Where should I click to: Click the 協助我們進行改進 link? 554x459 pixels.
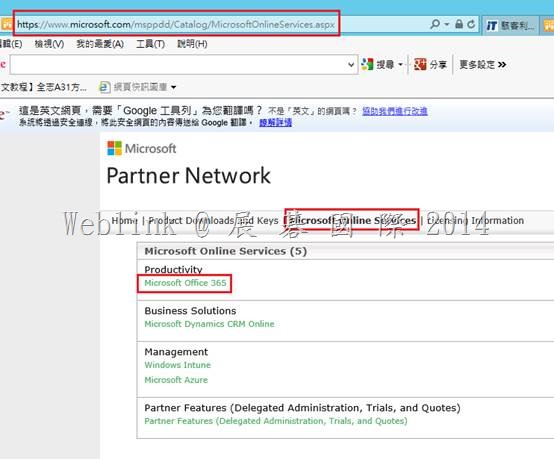(395, 111)
